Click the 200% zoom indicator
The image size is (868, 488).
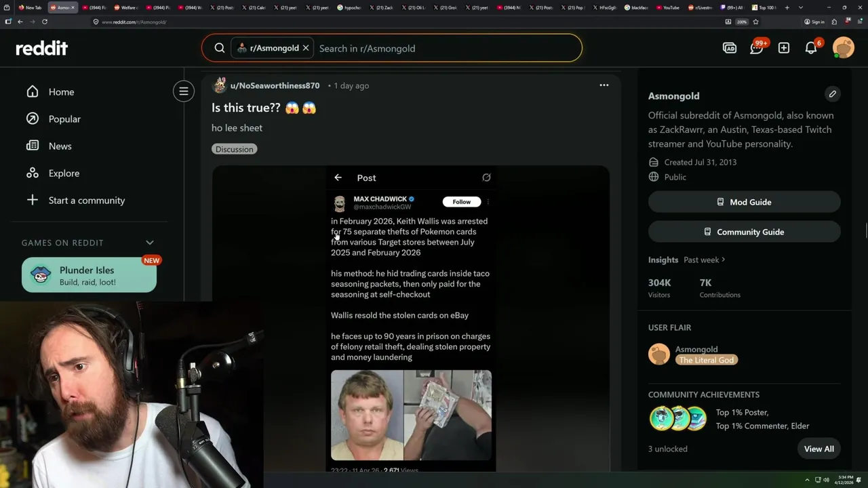(742, 22)
